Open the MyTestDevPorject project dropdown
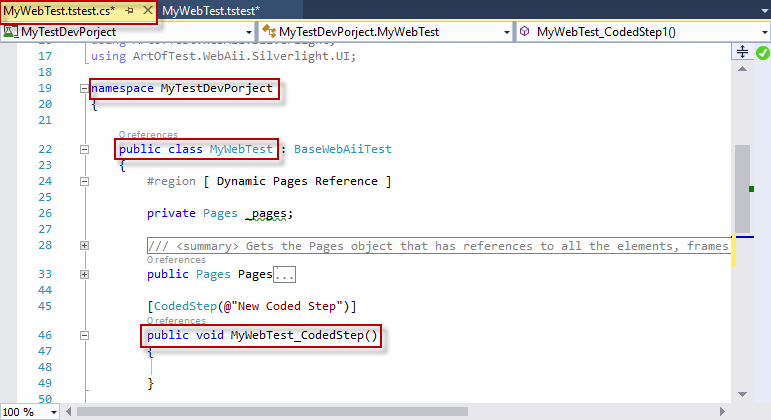This screenshot has width=771, height=420. click(x=248, y=32)
